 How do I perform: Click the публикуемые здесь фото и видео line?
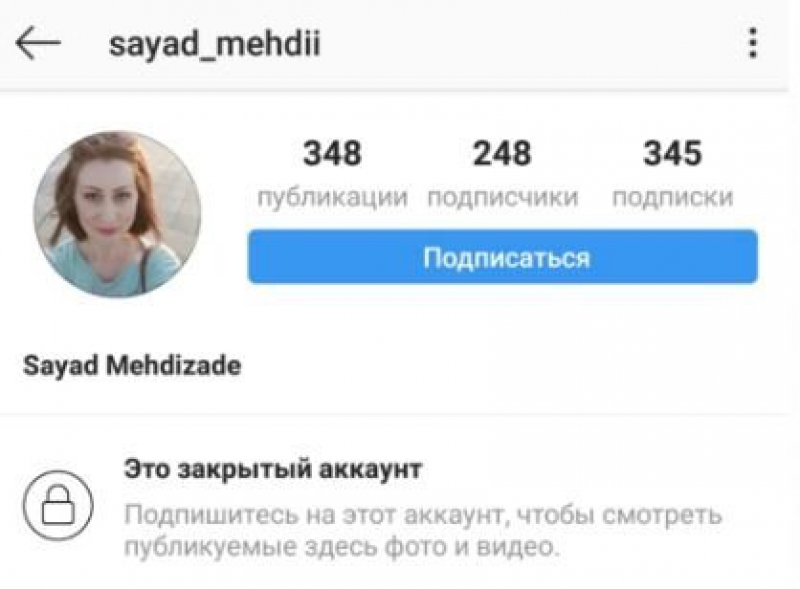pyautogui.click(x=342, y=547)
